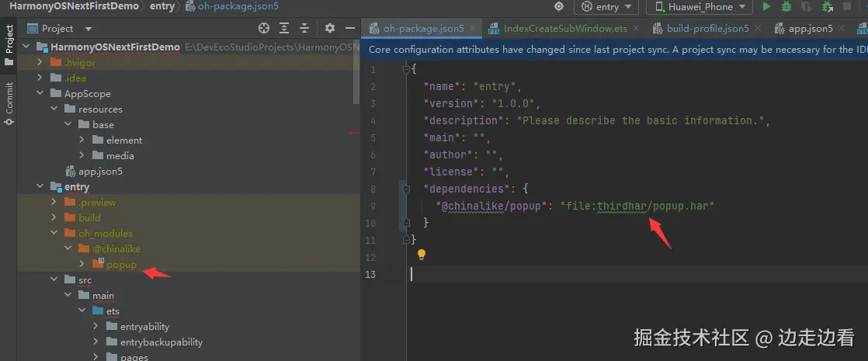
Task: Select the popup folder icon
Action: (x=98, y=263)
